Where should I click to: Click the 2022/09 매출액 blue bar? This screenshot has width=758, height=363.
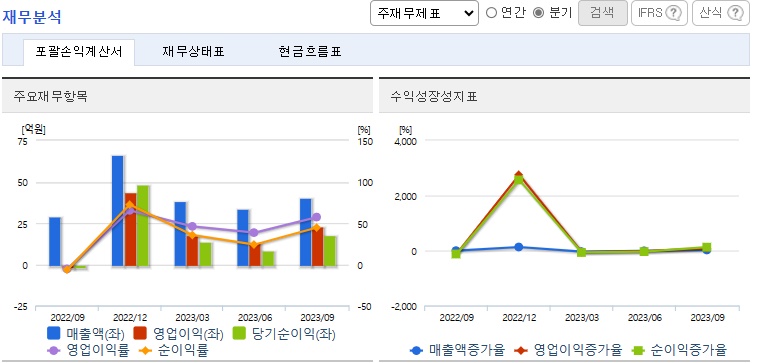[55, 241]
